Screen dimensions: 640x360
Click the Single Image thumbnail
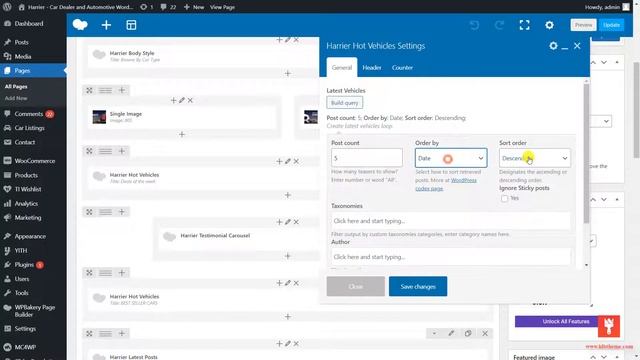(99, 117)
